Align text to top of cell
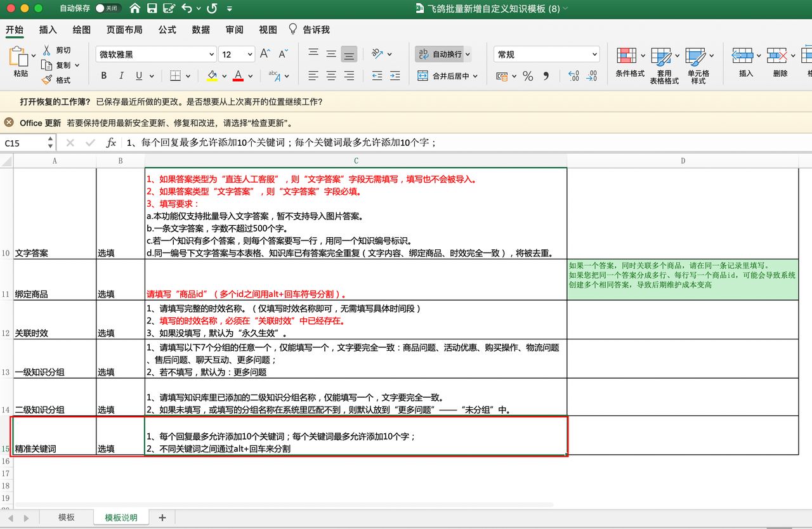This screenshot has width=812, height=529. [313, 54]
